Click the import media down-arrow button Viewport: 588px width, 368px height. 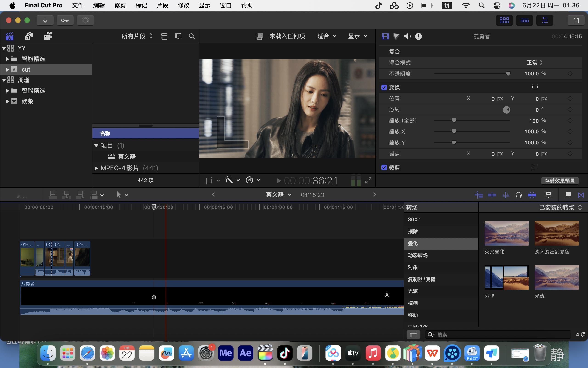(x=45, y=20)
